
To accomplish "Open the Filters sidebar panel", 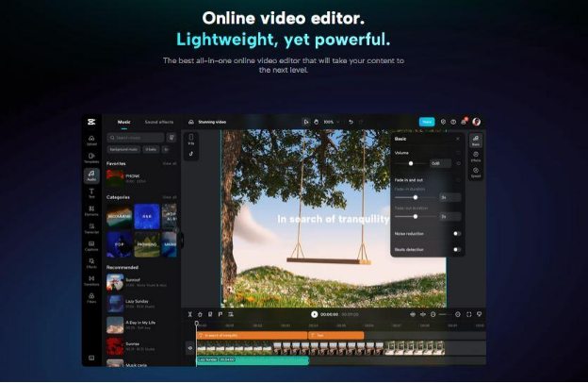I will (x=91, y=298).
